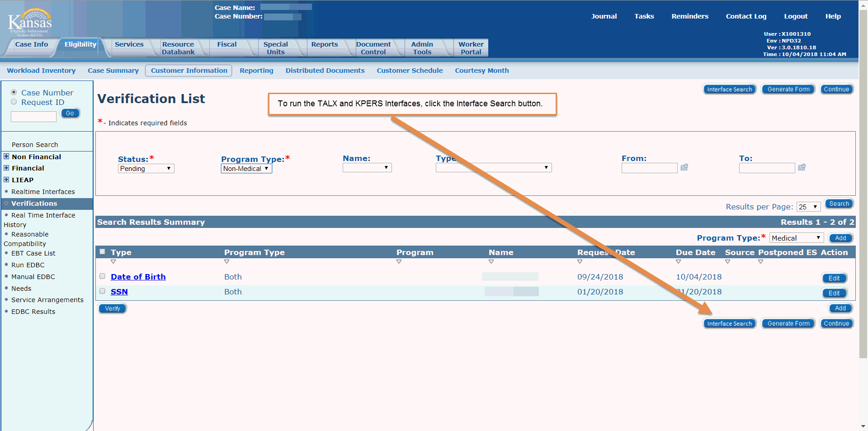Viewport: 868px width, 431px height.
Task: Check the Date of Birth row checkbox
Action: point(102,276)
